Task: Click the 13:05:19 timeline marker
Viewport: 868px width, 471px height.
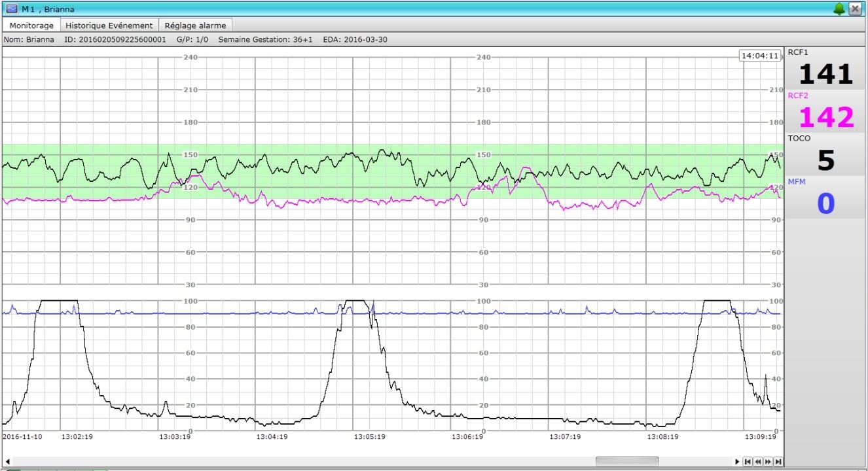Action: [x=370, y=436]
